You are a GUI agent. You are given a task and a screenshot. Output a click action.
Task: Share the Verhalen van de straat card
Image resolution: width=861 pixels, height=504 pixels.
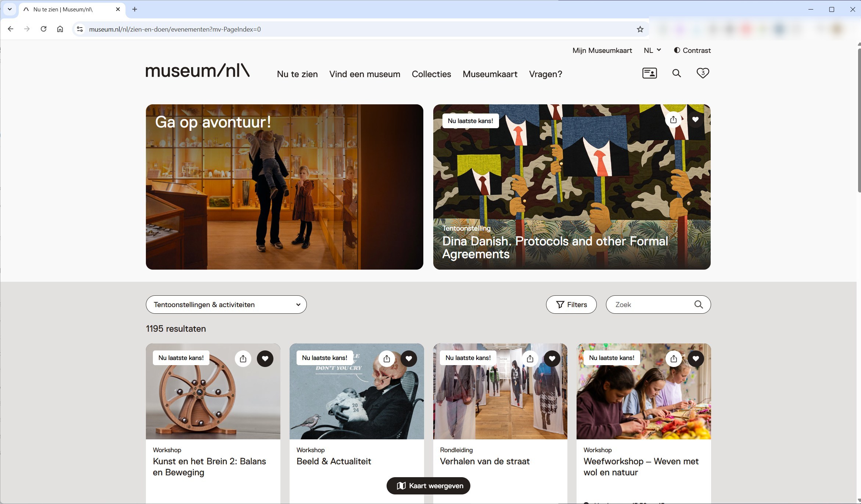(530, 359)
